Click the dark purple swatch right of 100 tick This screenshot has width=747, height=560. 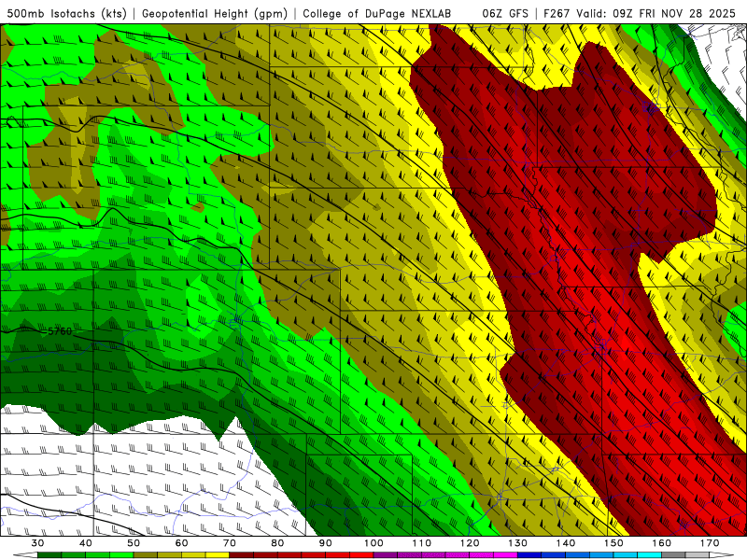coord(386,555)
